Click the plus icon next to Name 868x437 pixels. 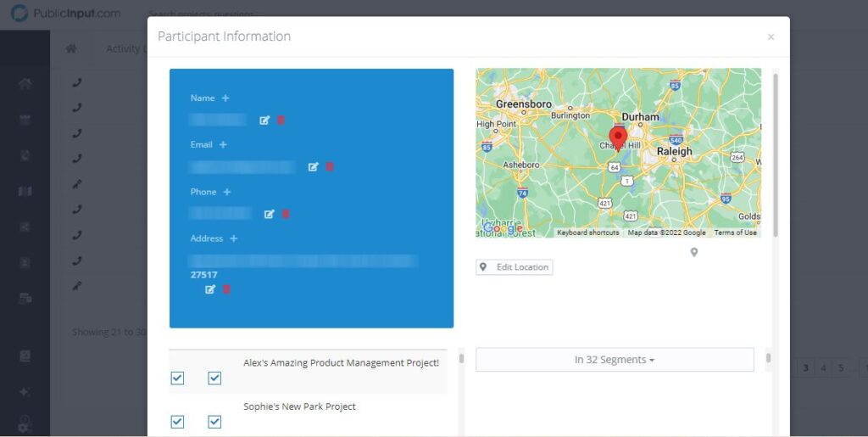pyautogui.click(x=225, y=98)
